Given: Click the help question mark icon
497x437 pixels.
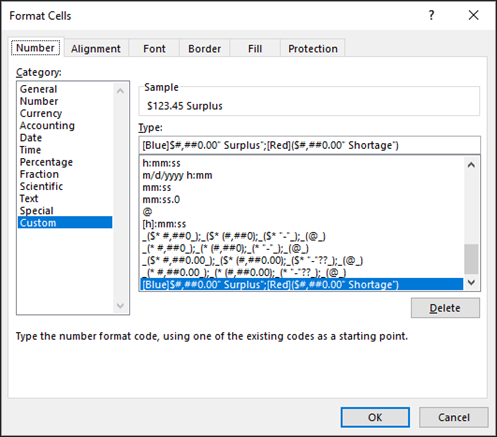Looking at the screenshot, I should tap(431, 15).
